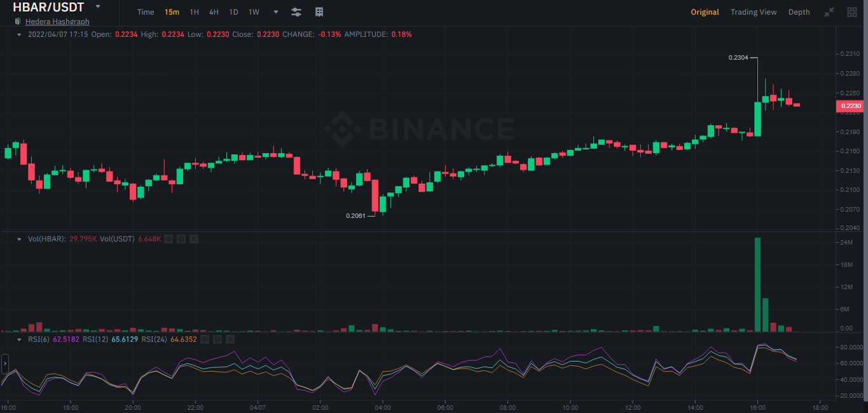This screenshot has height=413, width=868.
Task: Collapse the Vol(HBAR) indicator legend arrow
Action: (19, 239)
